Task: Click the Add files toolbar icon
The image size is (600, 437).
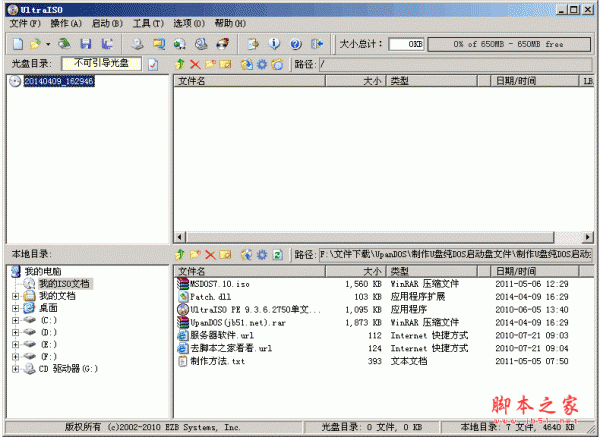Action: 253,44
